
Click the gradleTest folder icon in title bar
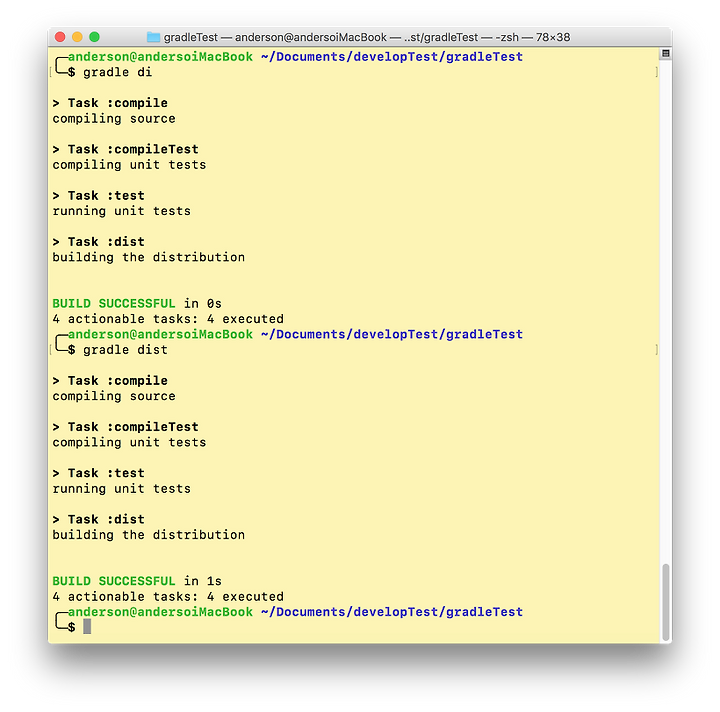click(153, 37)
